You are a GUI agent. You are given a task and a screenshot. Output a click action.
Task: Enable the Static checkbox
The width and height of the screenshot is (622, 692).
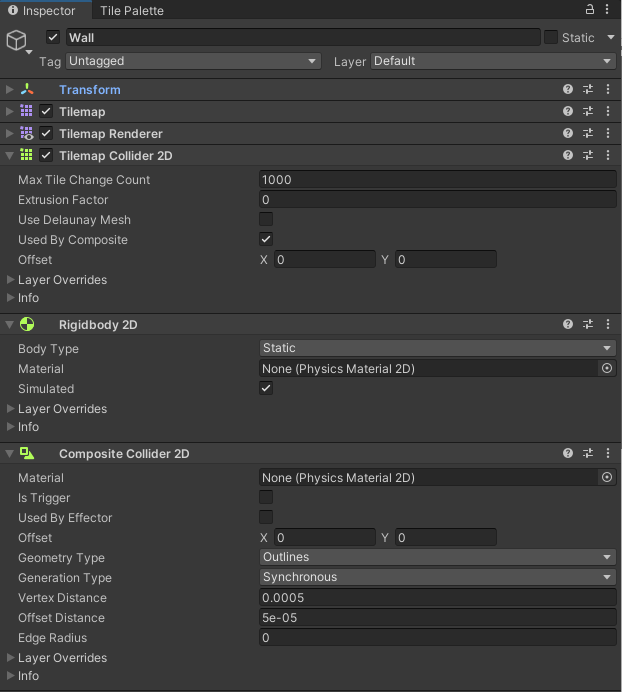551,38
